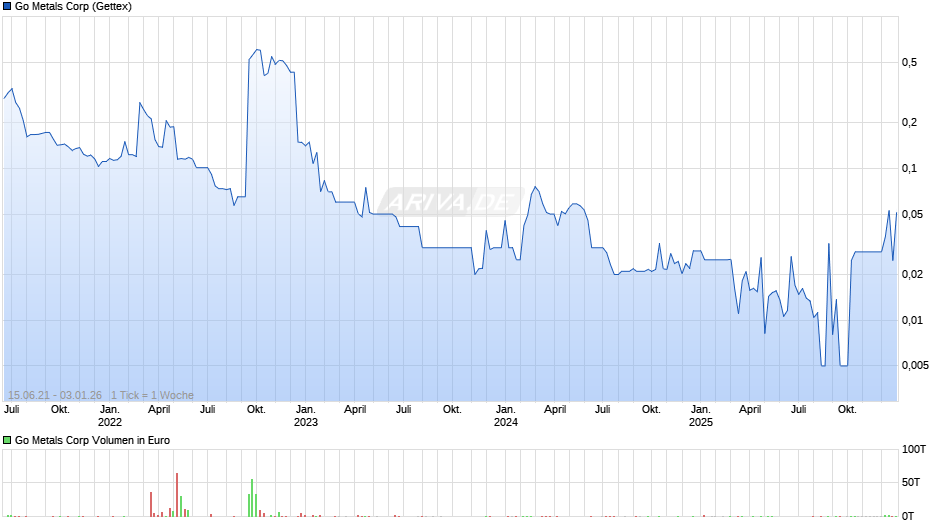Click the 0,5 price axis label
The height and width of the screenshot is (526, 940).
pyautogui.click(x=909, y=62)
